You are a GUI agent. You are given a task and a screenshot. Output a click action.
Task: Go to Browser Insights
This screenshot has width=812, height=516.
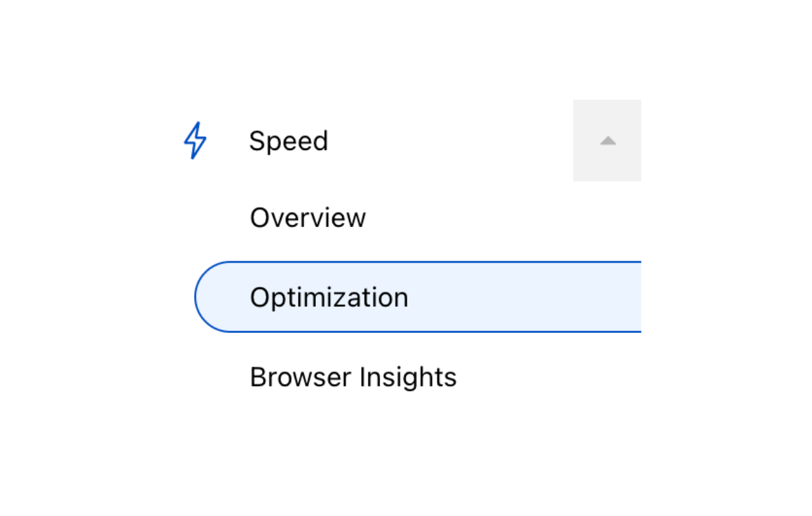(x=353, y=377)
